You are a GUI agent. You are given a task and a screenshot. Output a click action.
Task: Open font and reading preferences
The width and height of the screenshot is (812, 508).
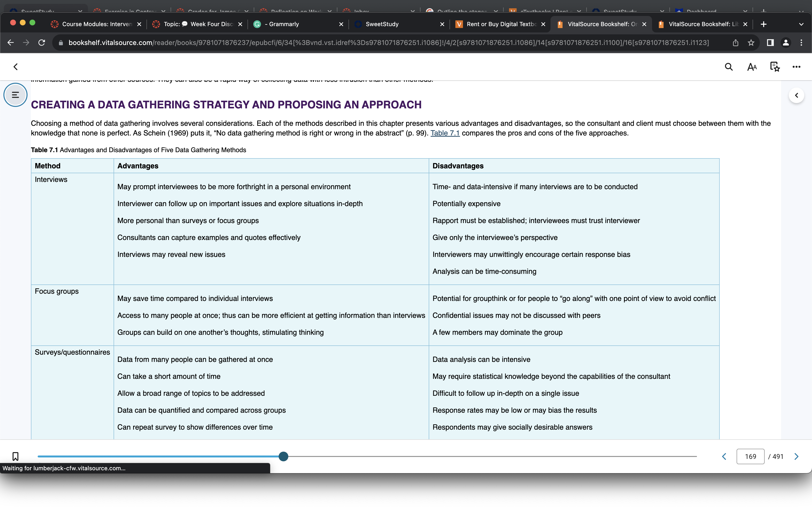coord(752,67)
